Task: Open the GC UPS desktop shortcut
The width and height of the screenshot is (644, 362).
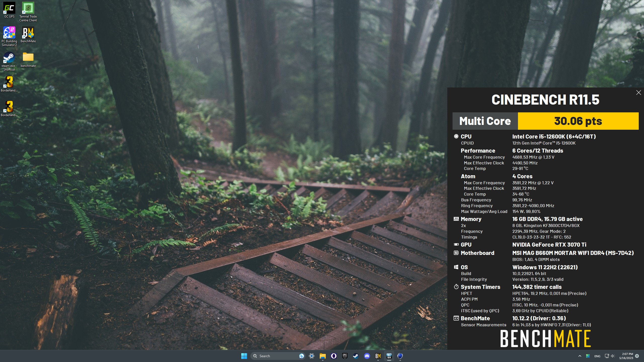Action: click(9, 10)
